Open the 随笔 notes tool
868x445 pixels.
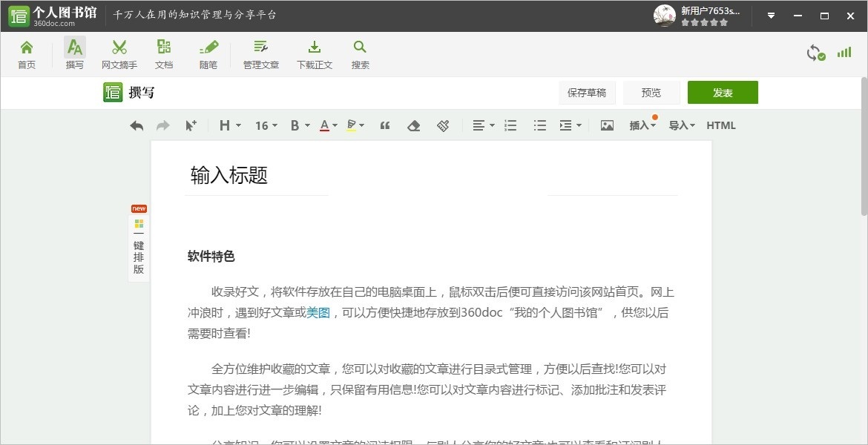pos(208,53)
